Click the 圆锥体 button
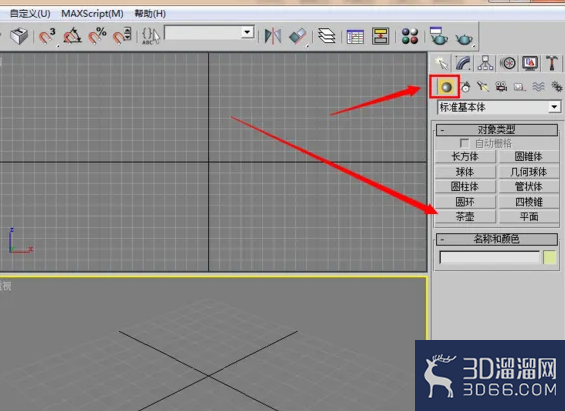Image resolution: width=565 pixels, height=411 pixels. pyautogui.click(x=529, y=157)
